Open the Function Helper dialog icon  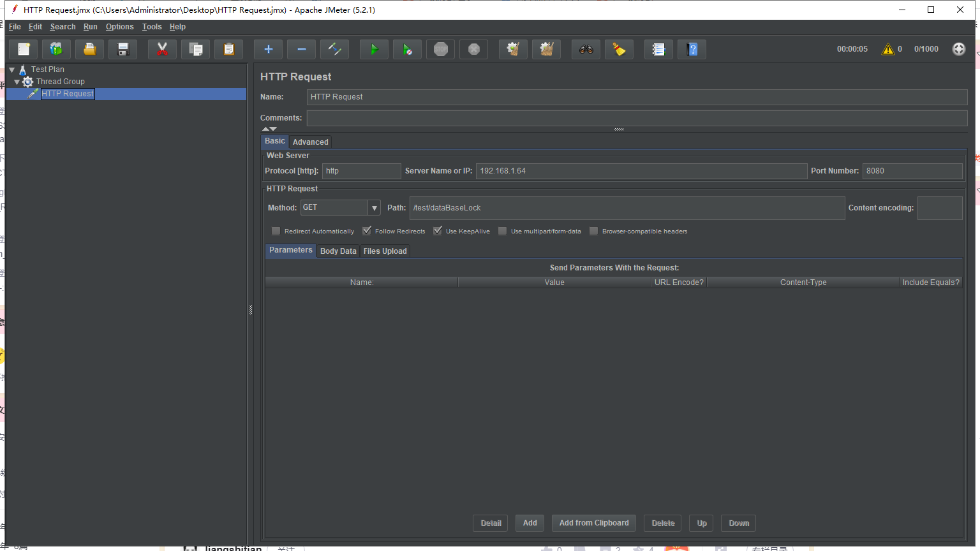pyautogui.click(x=658, y=49)
